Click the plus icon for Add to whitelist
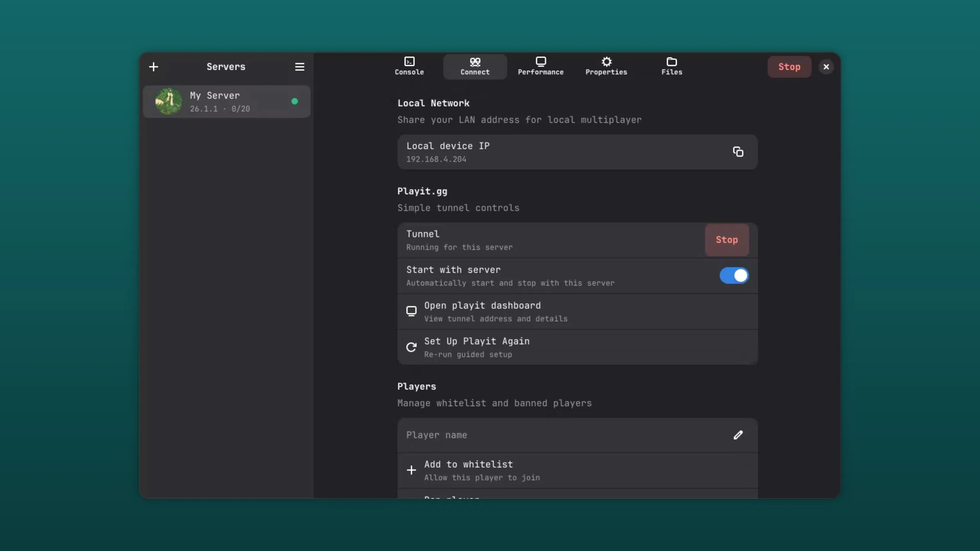Screen dimensions: 980x551 pos(411,470)
